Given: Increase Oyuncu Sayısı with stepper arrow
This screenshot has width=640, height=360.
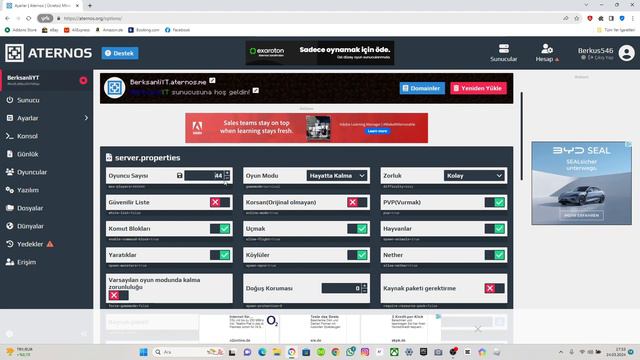Looking at the screenshot, I should click(x=227, y=173).
